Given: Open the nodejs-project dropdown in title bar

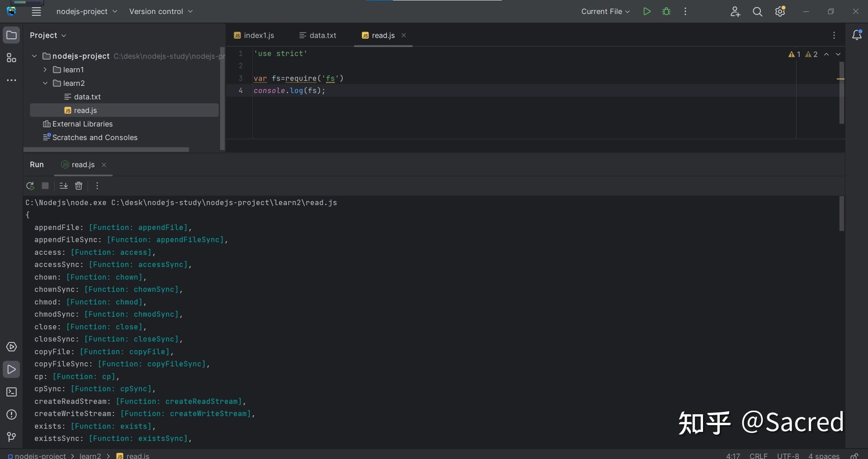Looking at the screenshot, I should tap(87, 12).
